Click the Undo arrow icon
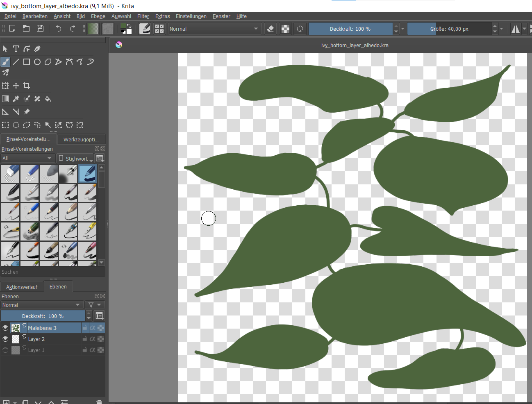This screenshot has height=404, width=532. point(59,28)
